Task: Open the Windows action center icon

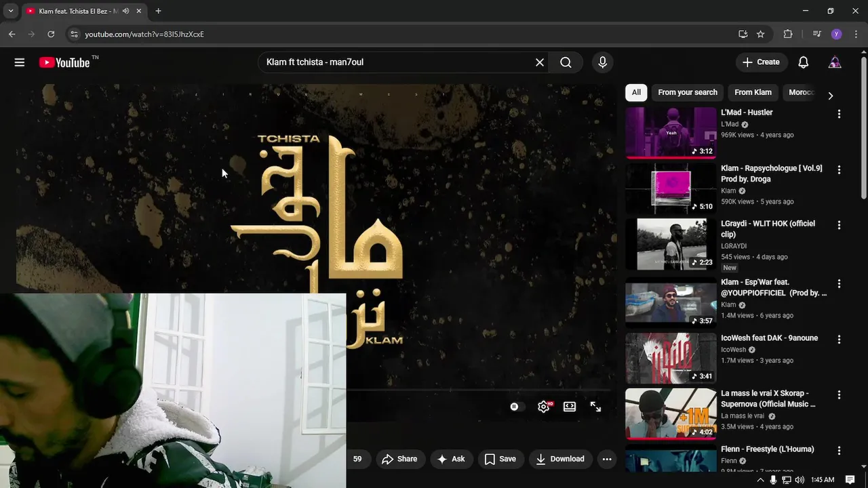Action: 850,480
